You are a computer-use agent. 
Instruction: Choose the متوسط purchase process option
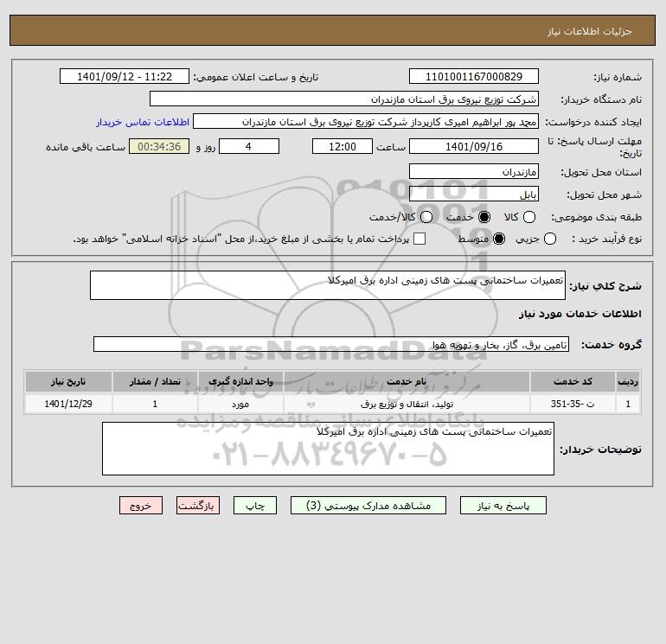pos(499,239)
